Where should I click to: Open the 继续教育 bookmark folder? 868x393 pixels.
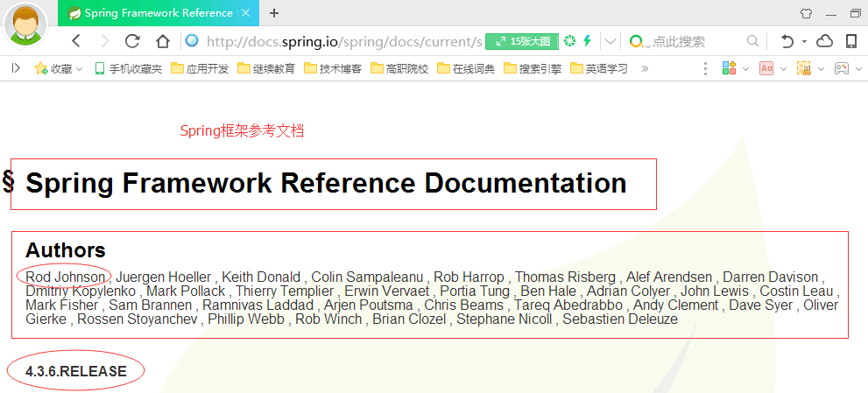[266, 68]
